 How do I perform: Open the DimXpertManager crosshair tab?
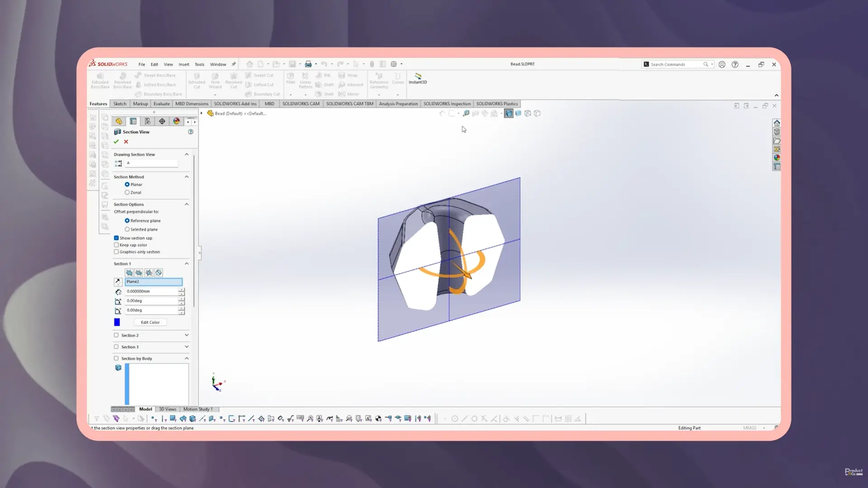[162, 121]
